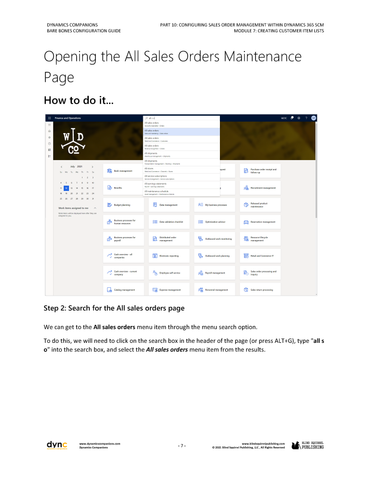Open the Payroll management tile
Image resolution: width=371 pixels, height=480 pixels.
[x=215, y=273]
